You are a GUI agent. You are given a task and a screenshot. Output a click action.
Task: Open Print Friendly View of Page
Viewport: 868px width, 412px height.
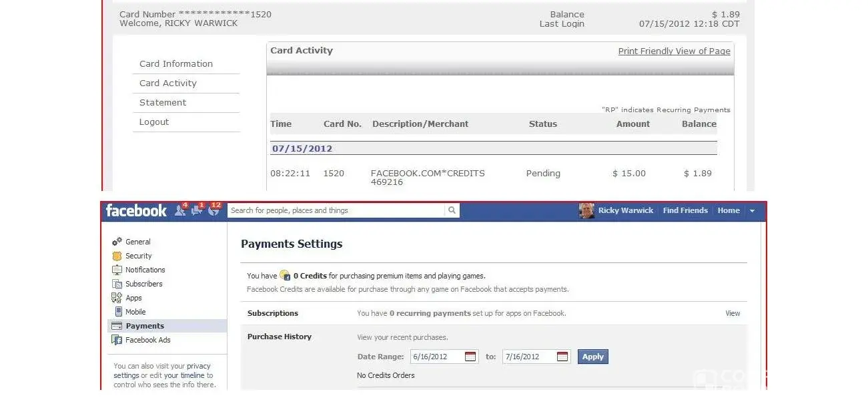[x=674, y=51]
